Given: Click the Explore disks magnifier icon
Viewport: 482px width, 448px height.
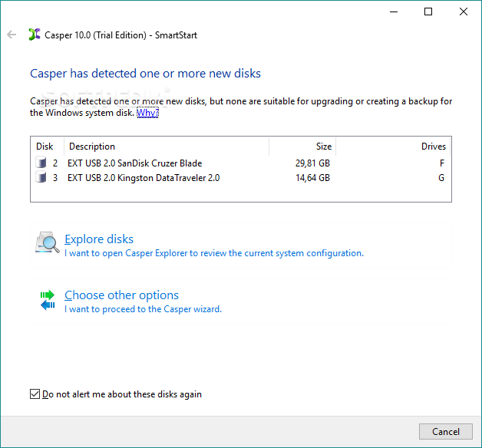Looking at the screenshot, I should point(48,242).
